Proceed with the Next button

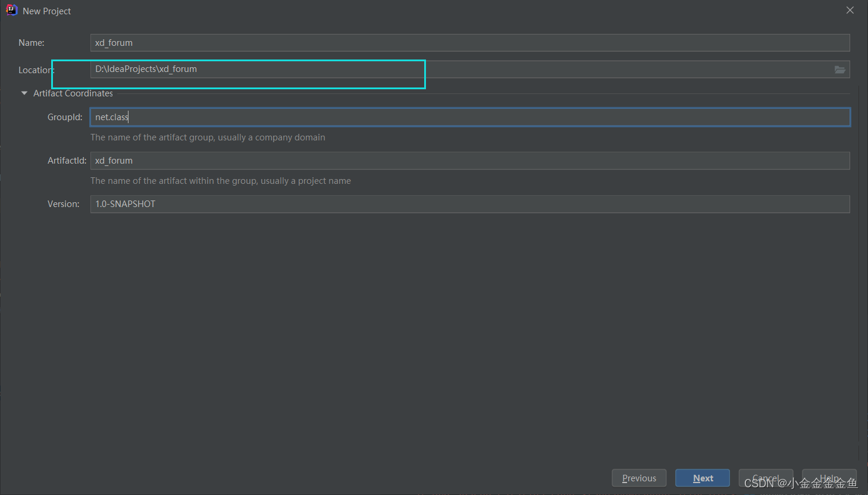click(x=703, y=478)
